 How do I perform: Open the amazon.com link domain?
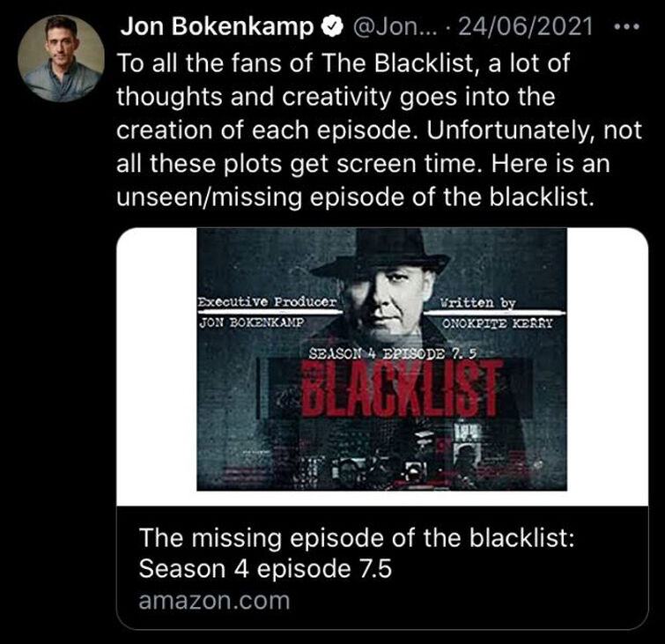tap(215, 601)
